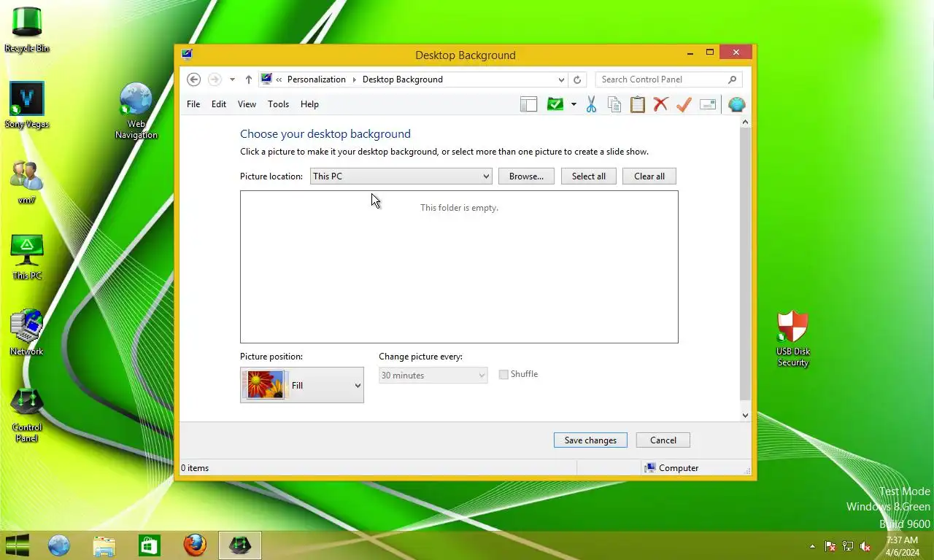Open the Tools menu
This screenshot has width=934, height=560.
(x=278, y=104)
